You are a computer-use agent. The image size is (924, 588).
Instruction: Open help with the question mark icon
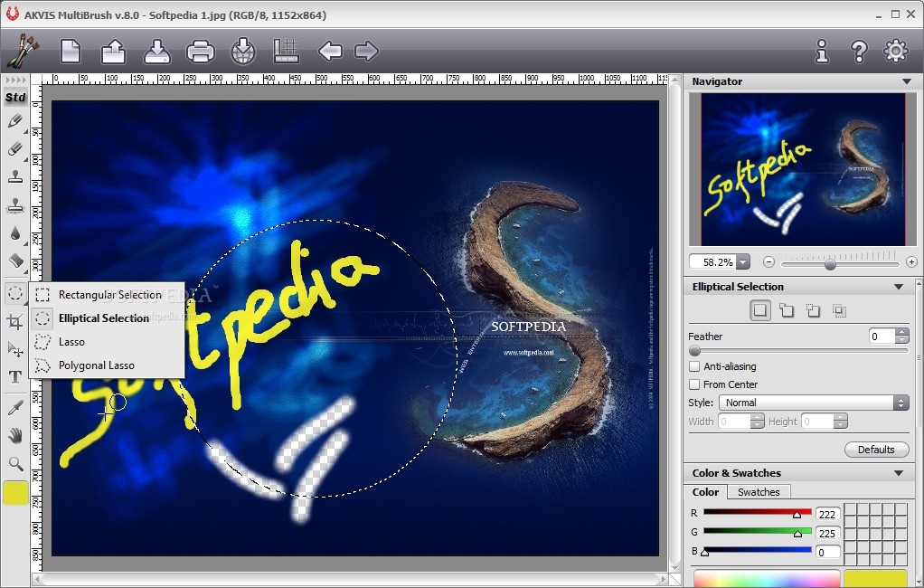859,52
